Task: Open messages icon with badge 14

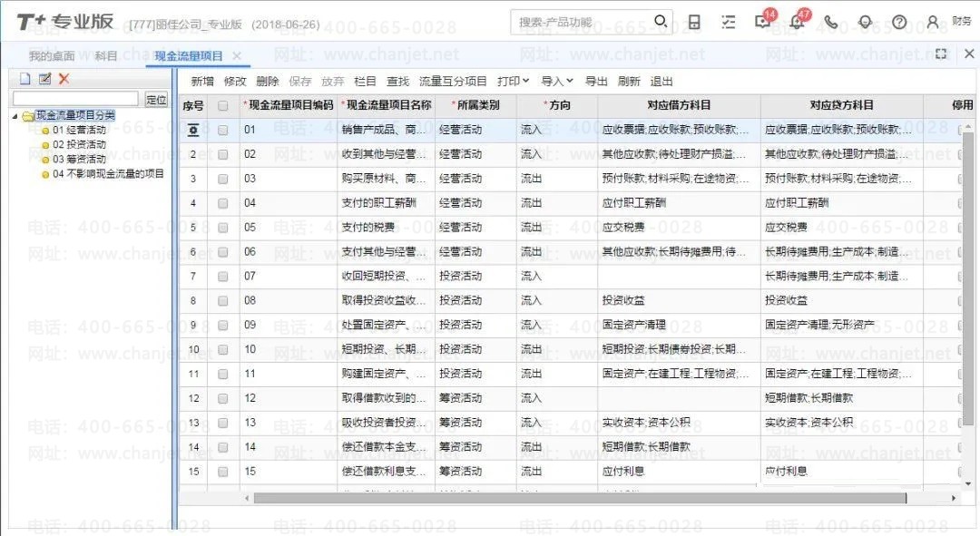Action: click(763, 21)
